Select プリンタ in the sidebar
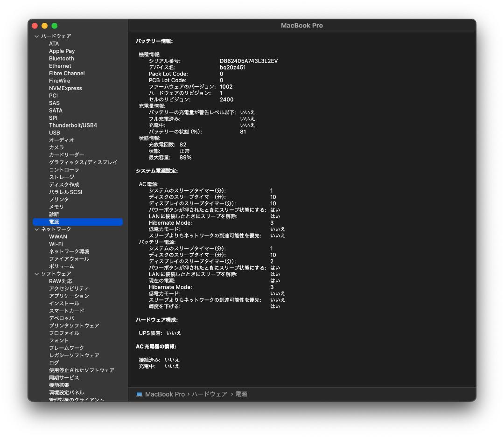 click(59, 199)
